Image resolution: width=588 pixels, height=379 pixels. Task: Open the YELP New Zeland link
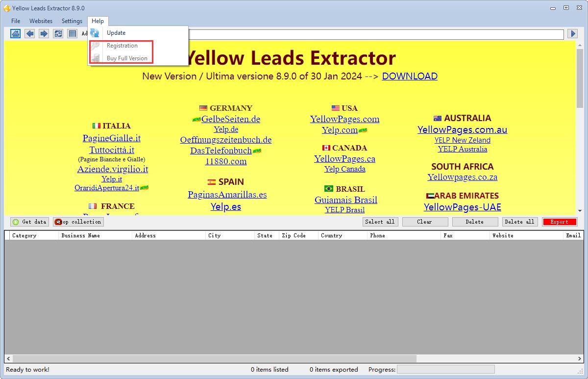463,140
